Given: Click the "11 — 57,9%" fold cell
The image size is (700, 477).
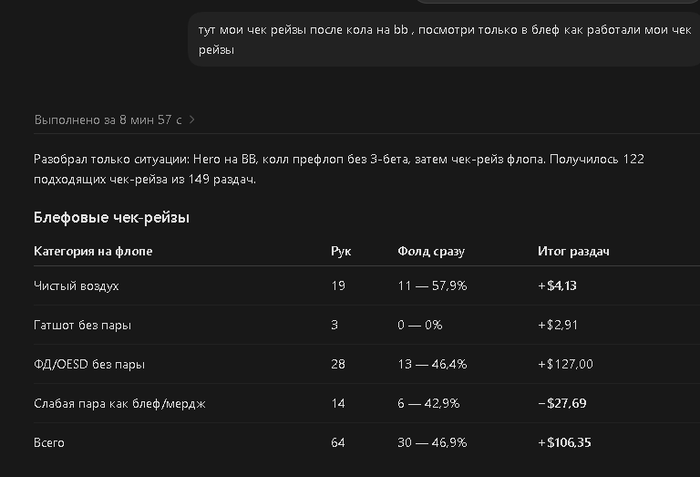Looking at the screenshot, I should [x=432, y=286].
